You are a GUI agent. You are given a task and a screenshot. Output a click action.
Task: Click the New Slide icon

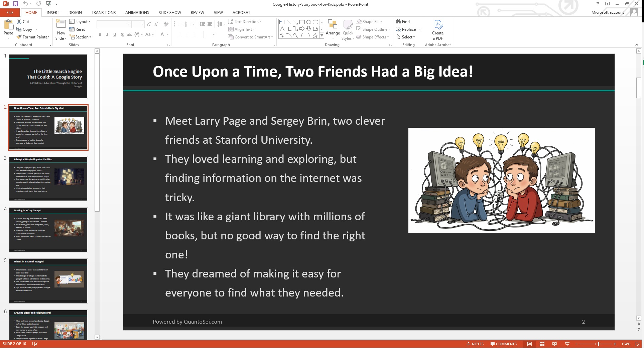click(61, 24)
